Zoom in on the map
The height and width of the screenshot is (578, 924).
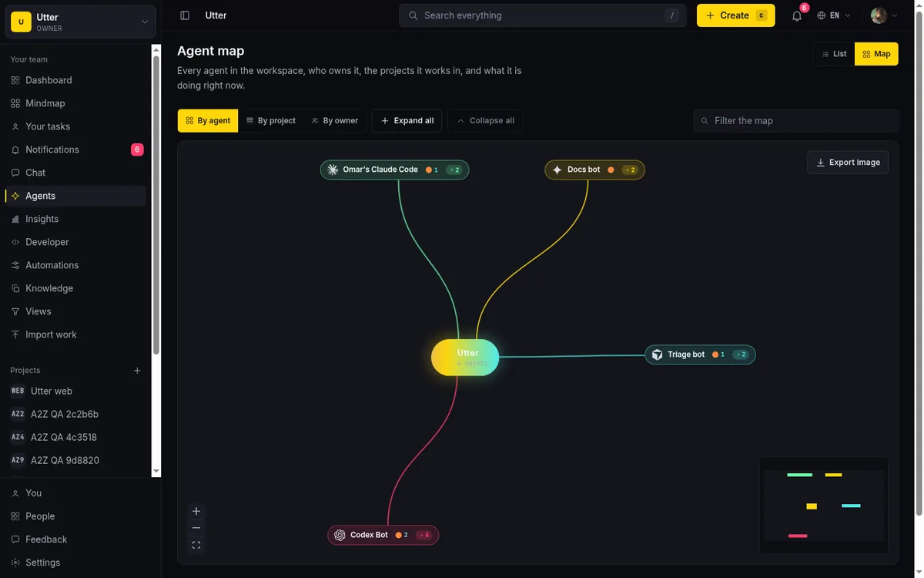(x=196, y=511)
